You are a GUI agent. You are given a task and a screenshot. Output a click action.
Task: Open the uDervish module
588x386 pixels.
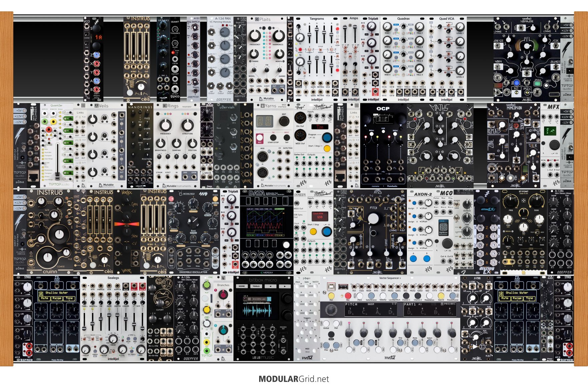pos(227,146)
